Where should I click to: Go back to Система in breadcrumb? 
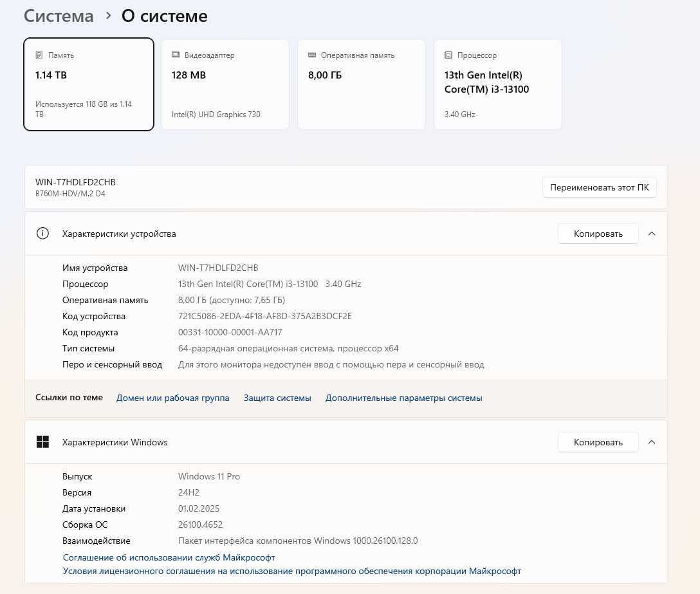point(59,16)
